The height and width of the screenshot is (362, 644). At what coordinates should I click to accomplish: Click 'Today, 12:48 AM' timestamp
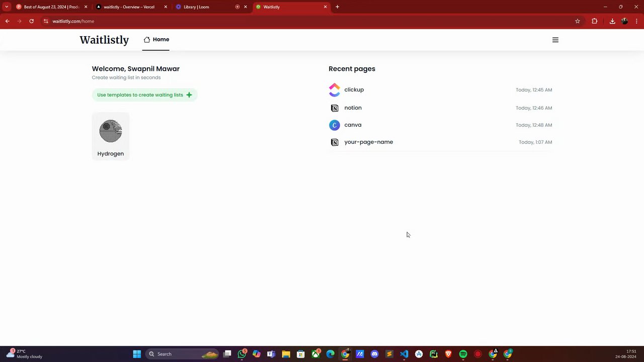534,125
